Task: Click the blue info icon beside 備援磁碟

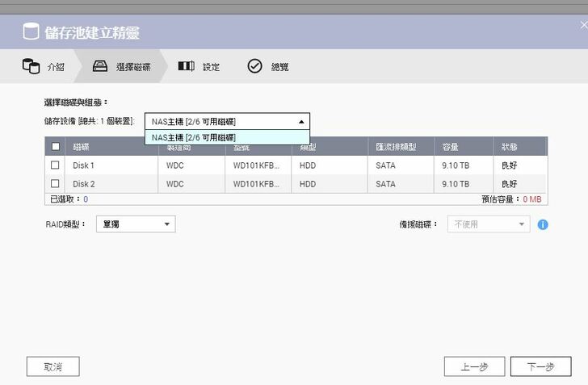Action: (x=543, y=224)
